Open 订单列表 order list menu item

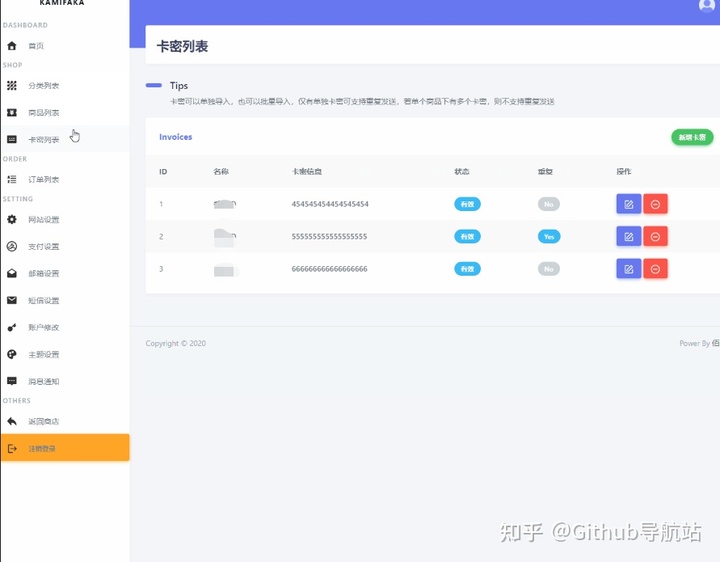(x=44, y=180)
